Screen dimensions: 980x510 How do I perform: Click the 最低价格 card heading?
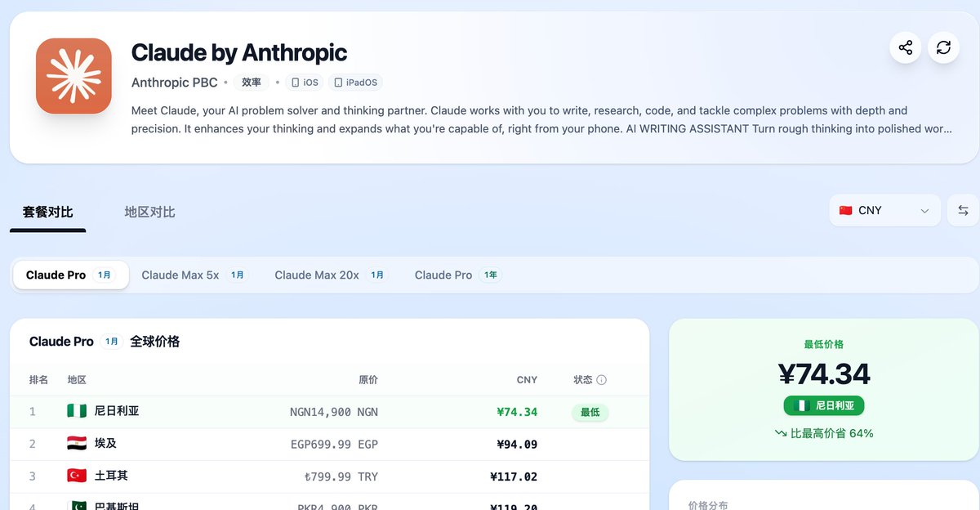[x=824, y=344]
